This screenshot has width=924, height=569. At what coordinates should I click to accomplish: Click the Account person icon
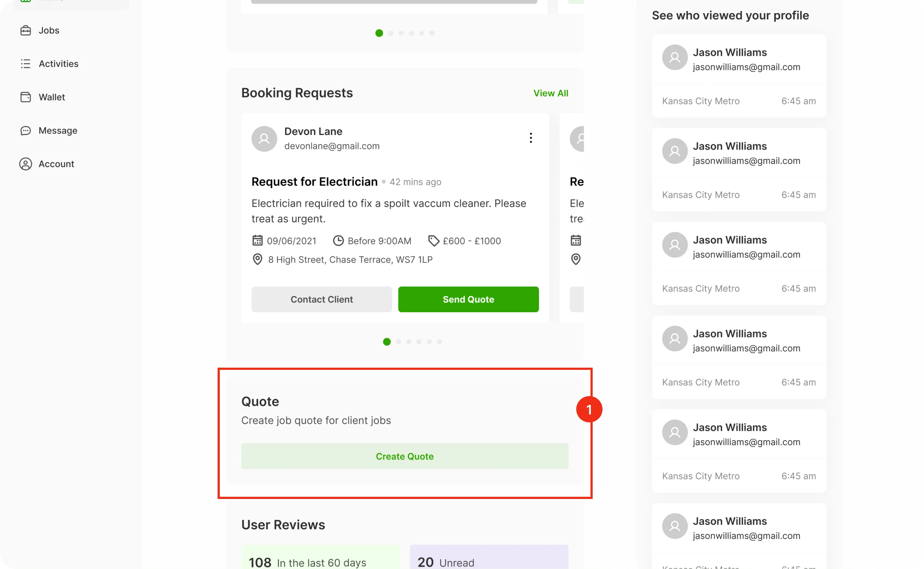click(x=26, y=164)
